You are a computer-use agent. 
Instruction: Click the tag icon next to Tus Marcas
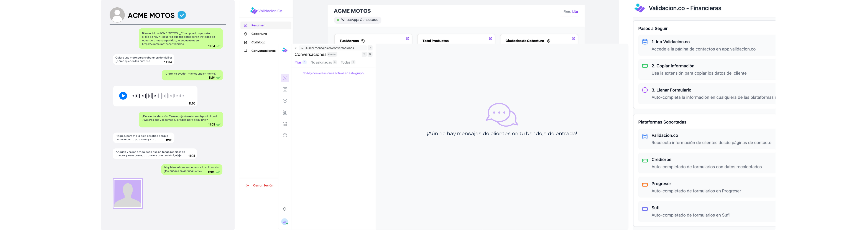pos(363,41)
